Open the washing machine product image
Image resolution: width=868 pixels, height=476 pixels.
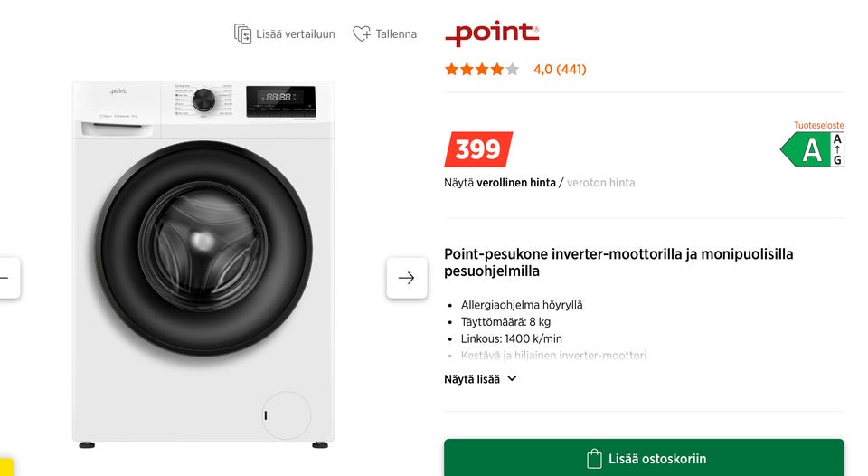[x=203, y=262]
